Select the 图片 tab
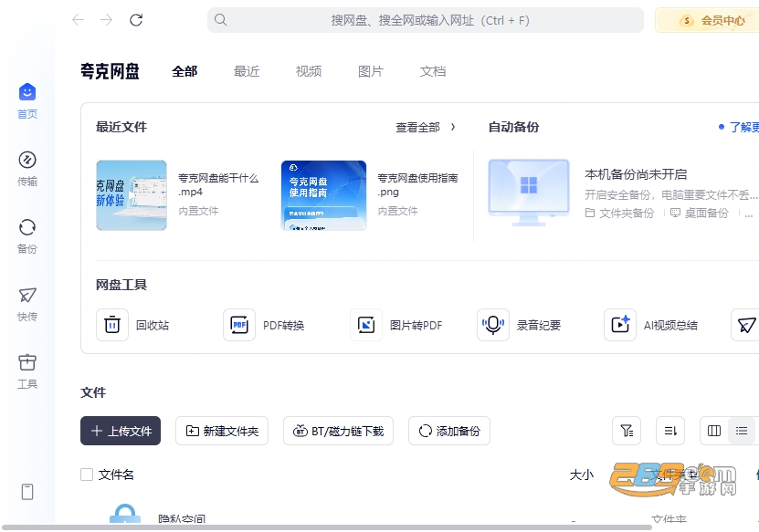This screenshot has height=532, width=759. [x=370, y=71]
